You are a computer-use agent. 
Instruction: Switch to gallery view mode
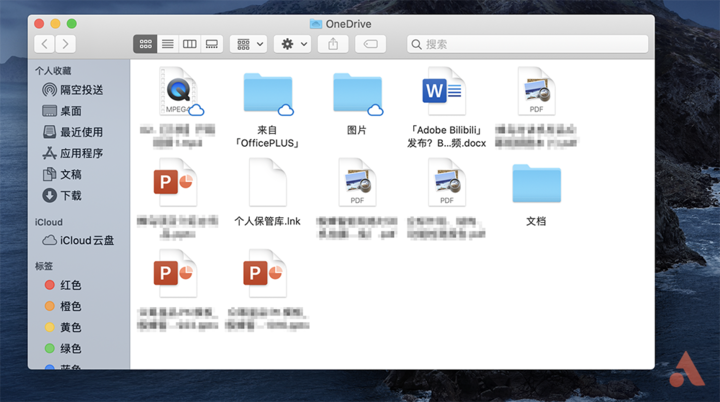point(212,44)
